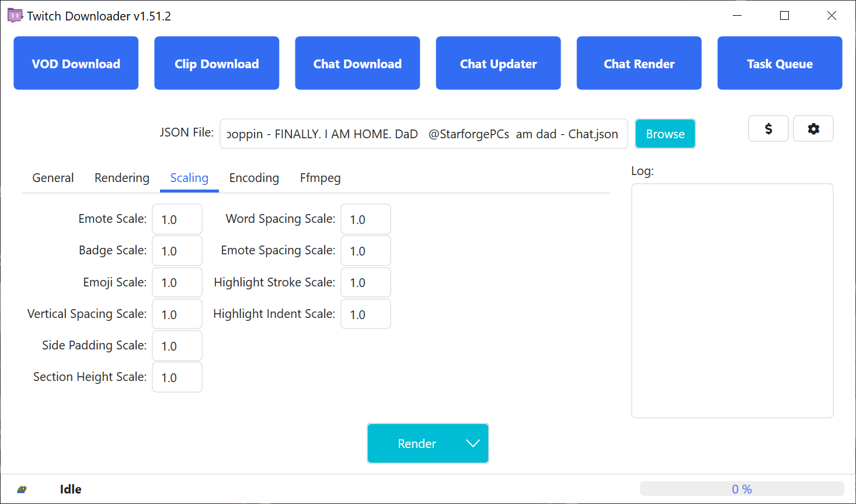Viewport: 856px width, 504px height.
Task: Open the Clip Download page
Action: pyautogui.click(x=217, y=63)
